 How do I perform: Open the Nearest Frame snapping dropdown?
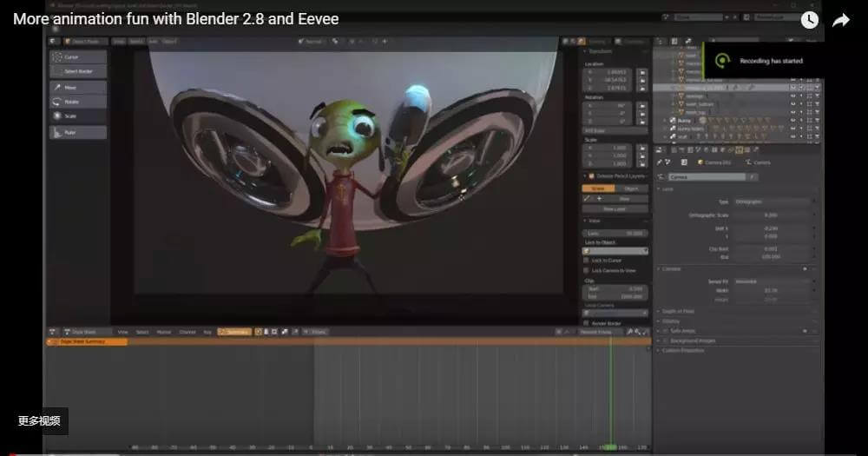[x=602, y=332]
